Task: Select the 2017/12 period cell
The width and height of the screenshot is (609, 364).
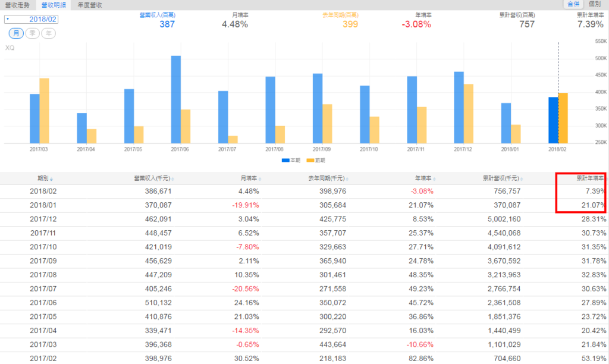Action: pyautogui.click(x=43, y=219)
